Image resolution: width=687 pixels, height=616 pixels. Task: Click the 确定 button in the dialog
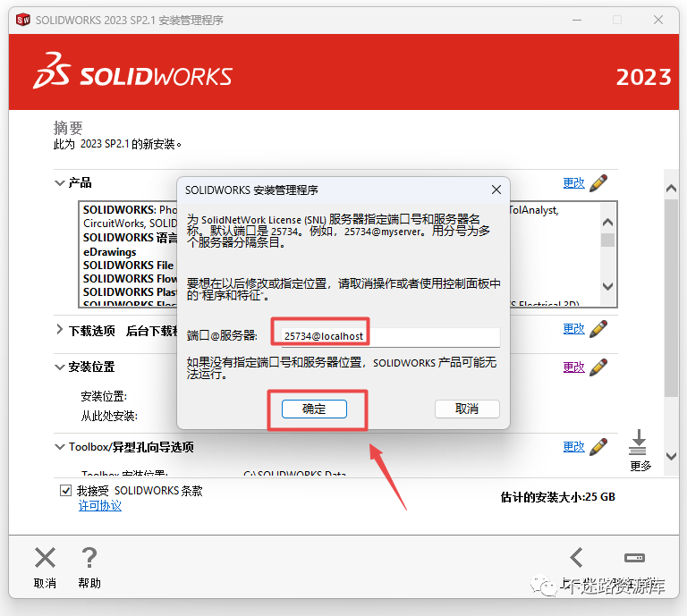click(x=314, y=409)
